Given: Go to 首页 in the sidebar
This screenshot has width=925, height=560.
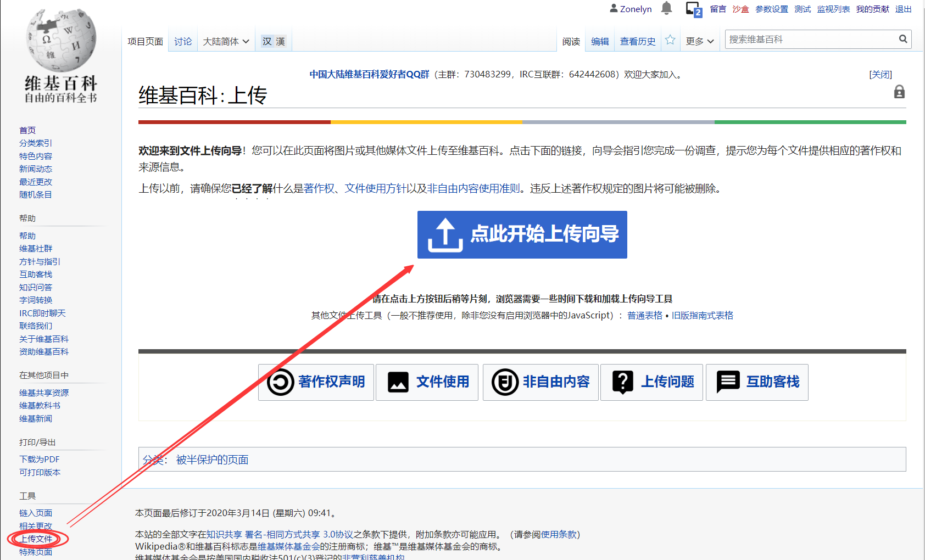Looking at the screenshot, I should point(27,130).
